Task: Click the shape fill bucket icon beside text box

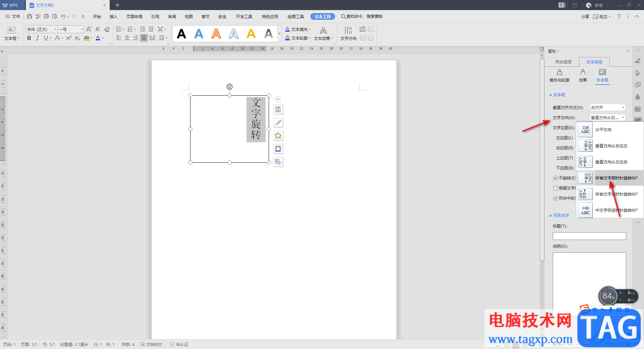Action: click(278, 136)
